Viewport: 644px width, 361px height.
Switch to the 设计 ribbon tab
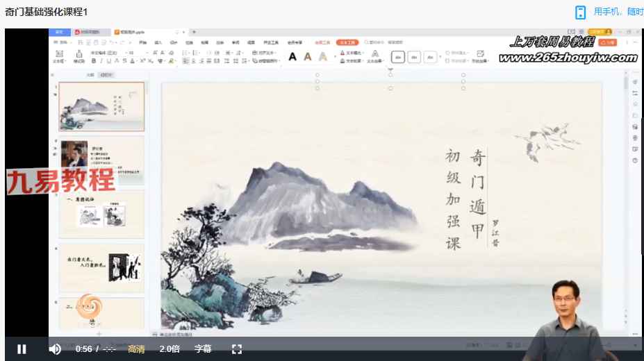(x=174, y=42)
